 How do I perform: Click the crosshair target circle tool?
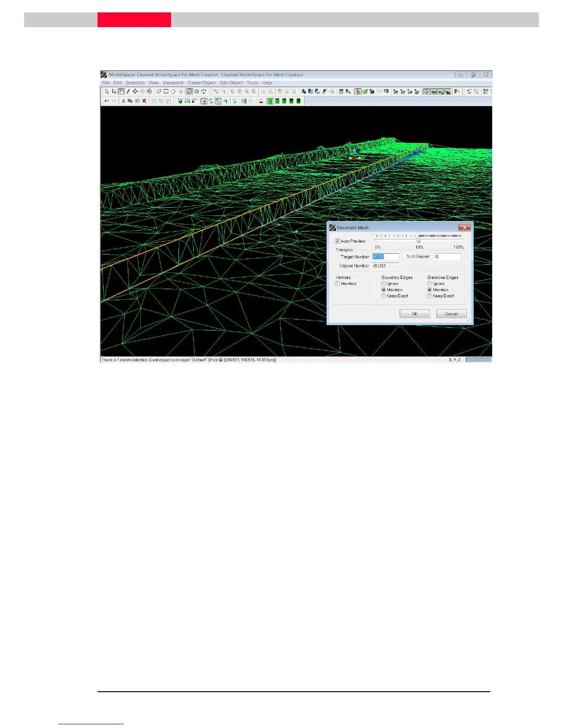(x=149, y=91)
